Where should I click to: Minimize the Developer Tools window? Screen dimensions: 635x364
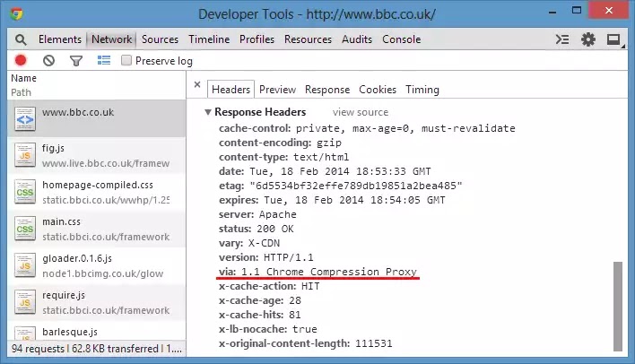pos(552,12)
